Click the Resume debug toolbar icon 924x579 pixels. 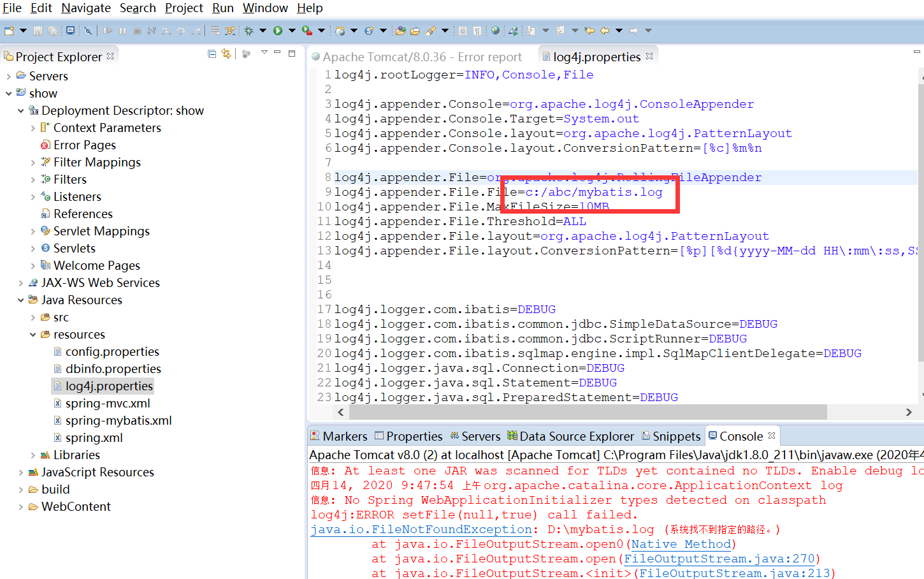click(x=108, y=31)
